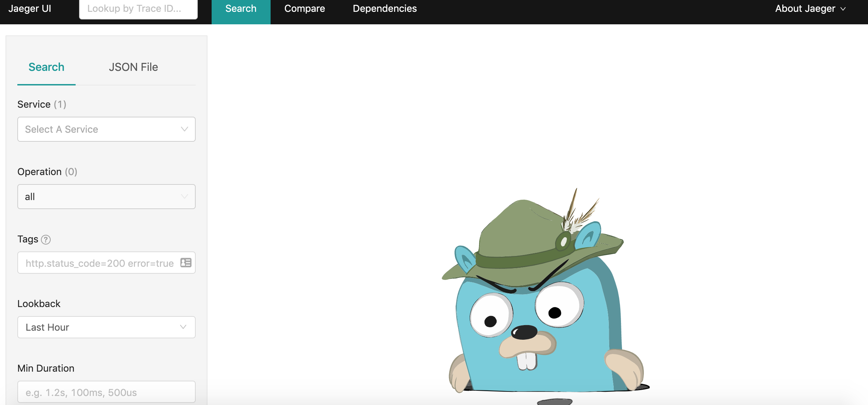Screen dimensions: 868x405
Task: Click the Jaeger UI home link
Action: [x=30, y=9]
